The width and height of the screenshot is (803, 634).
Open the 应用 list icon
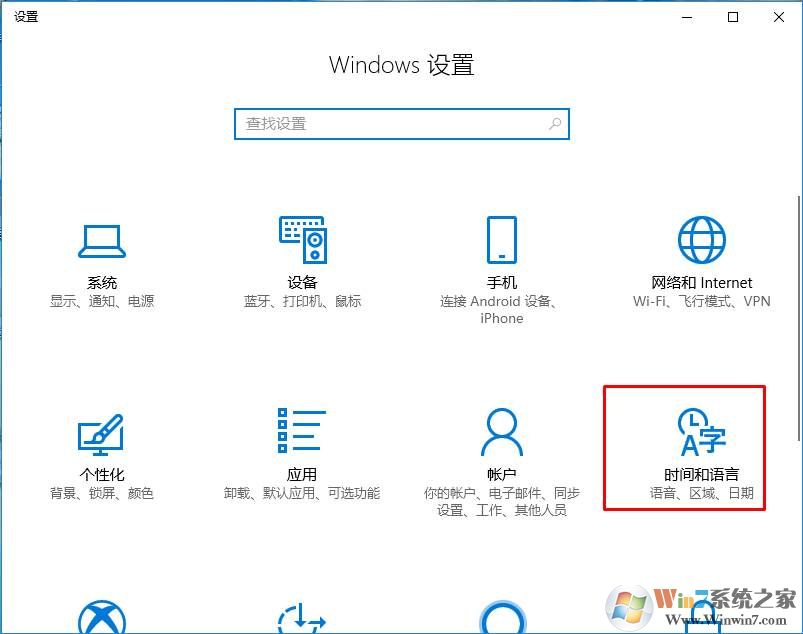(302, 431)
